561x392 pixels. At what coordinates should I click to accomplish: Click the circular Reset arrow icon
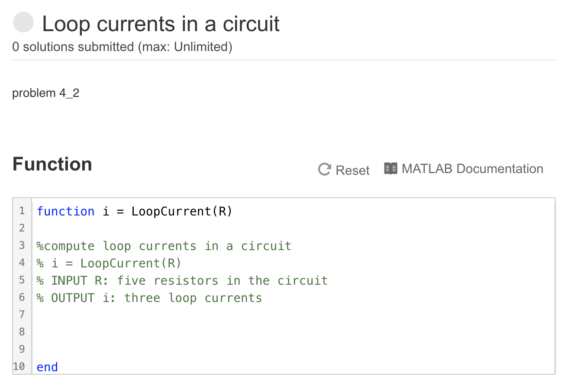pos(324,169)
